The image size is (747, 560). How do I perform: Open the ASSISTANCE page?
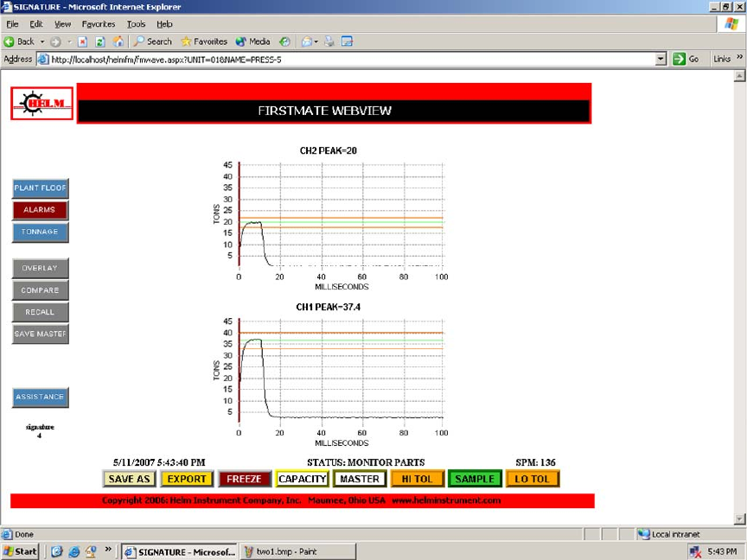(40, 397)
